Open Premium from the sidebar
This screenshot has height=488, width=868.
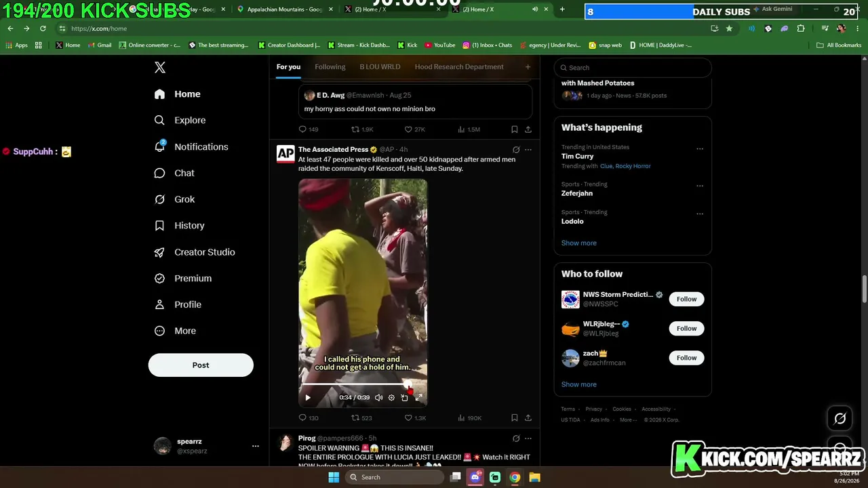coord(182,278)
